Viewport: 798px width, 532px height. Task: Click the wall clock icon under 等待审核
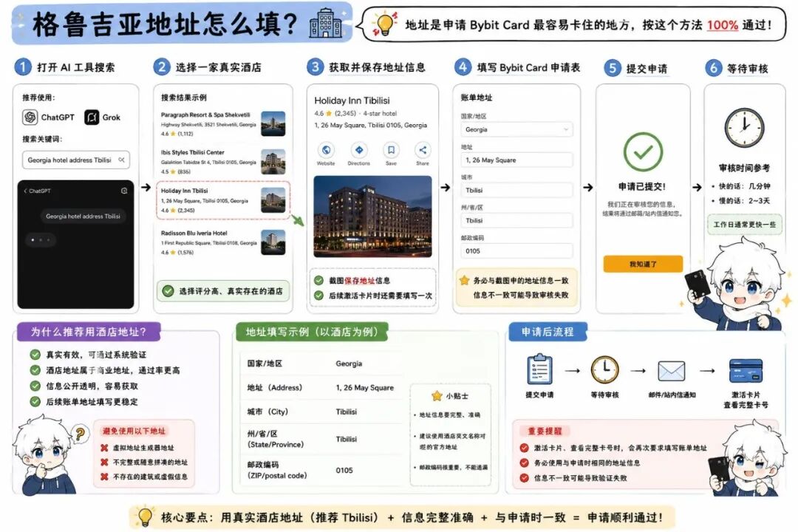[x=744, y=128]
